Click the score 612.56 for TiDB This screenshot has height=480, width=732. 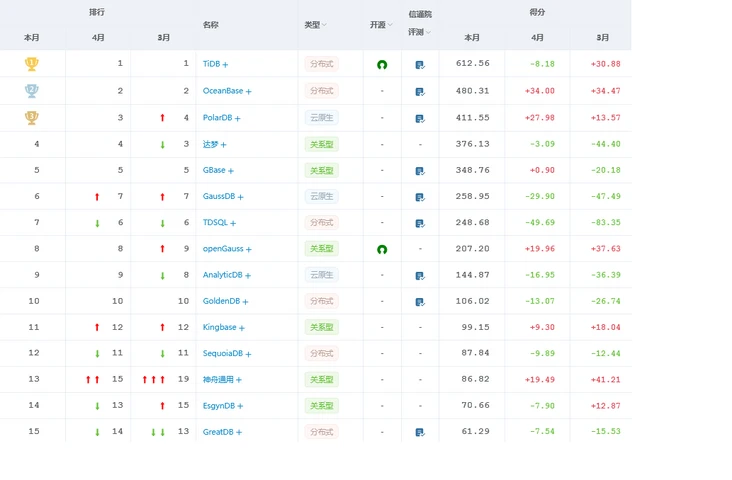click(472, 63)
